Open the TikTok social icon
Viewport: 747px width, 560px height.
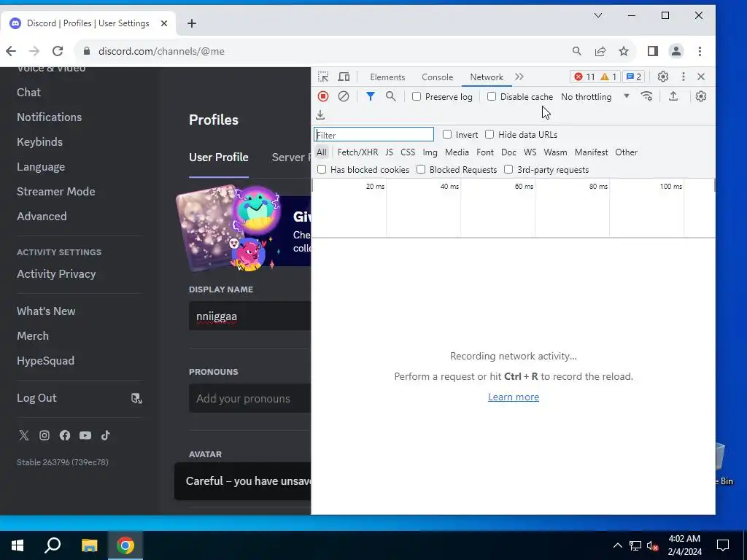tap(106, 435)
